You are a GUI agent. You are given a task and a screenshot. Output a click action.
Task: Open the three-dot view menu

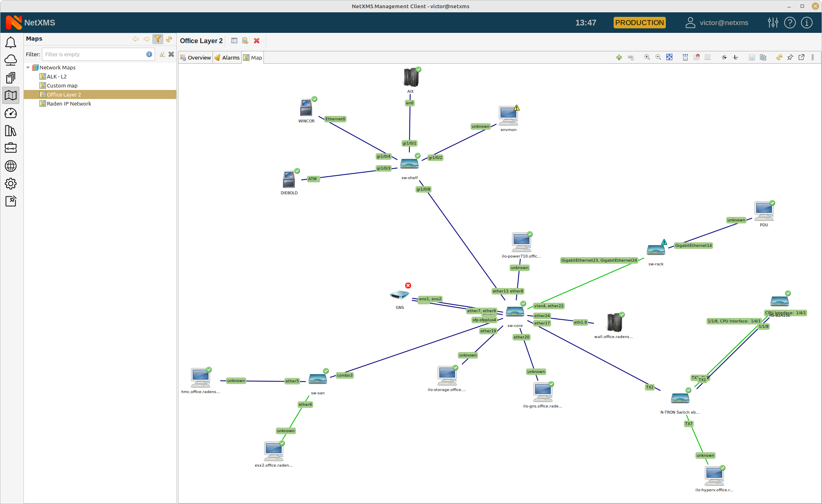pos(813,58)
